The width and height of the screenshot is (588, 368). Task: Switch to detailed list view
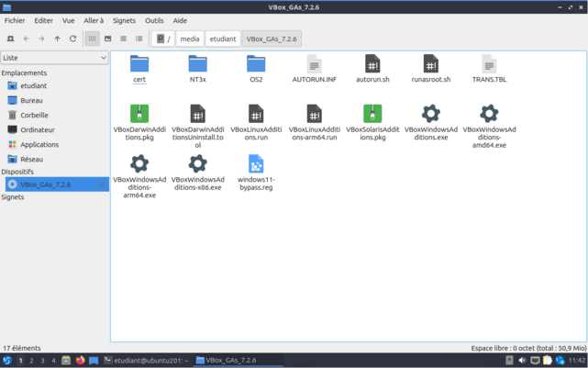[139, 39]
